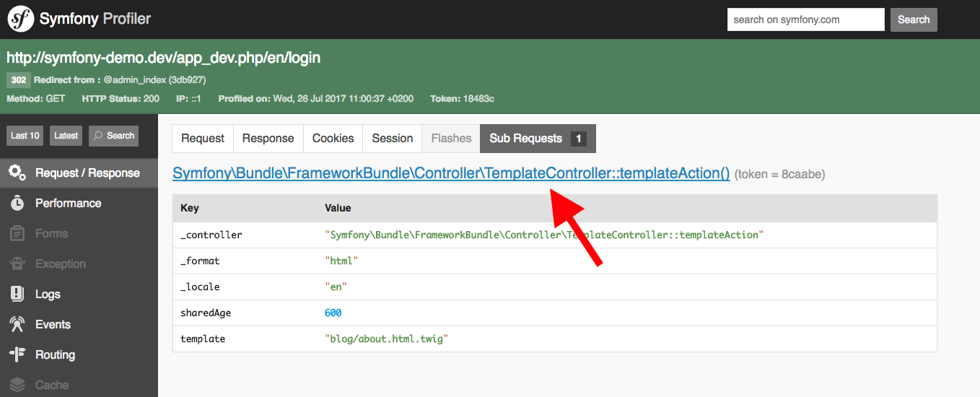980x397 pixels.
Task: Click the "en" value
Action: click(336, 287)
